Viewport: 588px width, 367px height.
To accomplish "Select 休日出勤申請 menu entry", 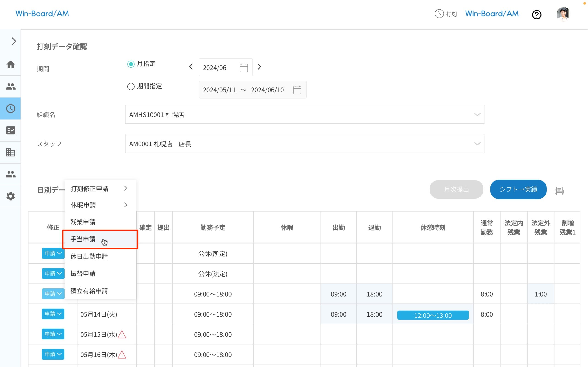I will [89, 256].
